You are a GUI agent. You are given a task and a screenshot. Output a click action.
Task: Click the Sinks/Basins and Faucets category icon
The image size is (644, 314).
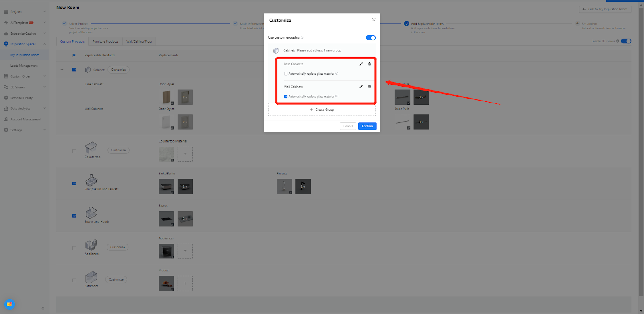point(91,180)
